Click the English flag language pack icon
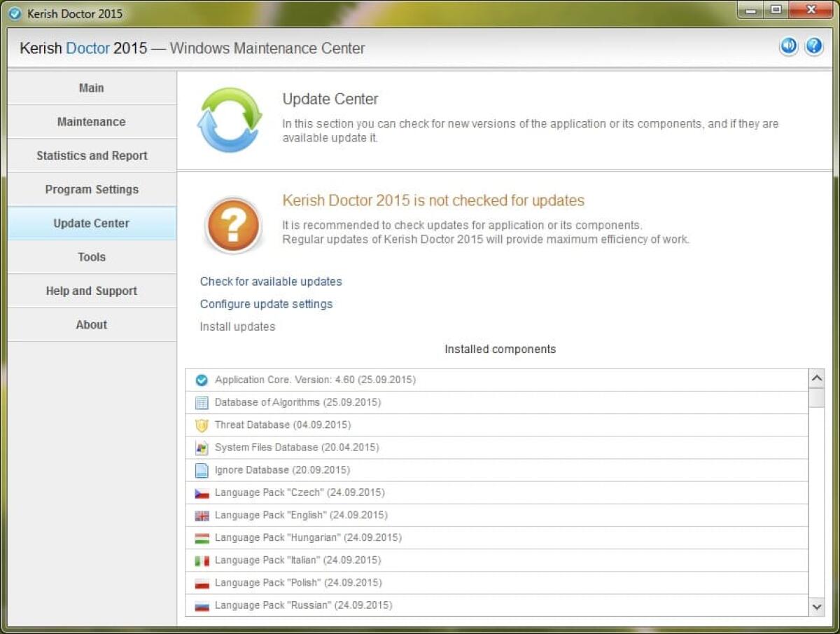Viewport: 840px width, 634px height. (202, 515)
